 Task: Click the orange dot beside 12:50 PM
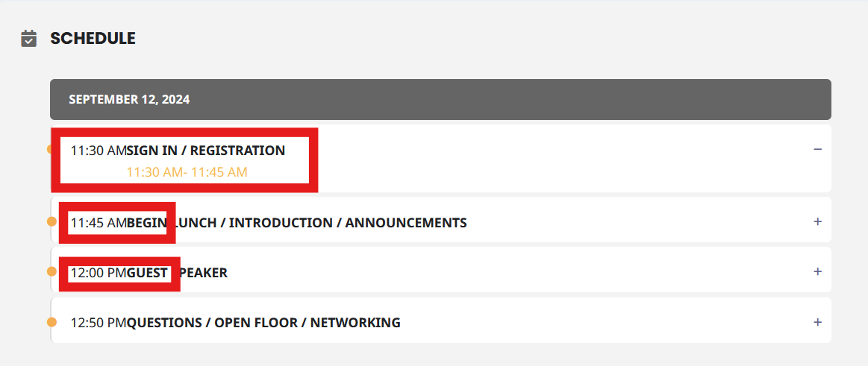click(x=51, y=322)
